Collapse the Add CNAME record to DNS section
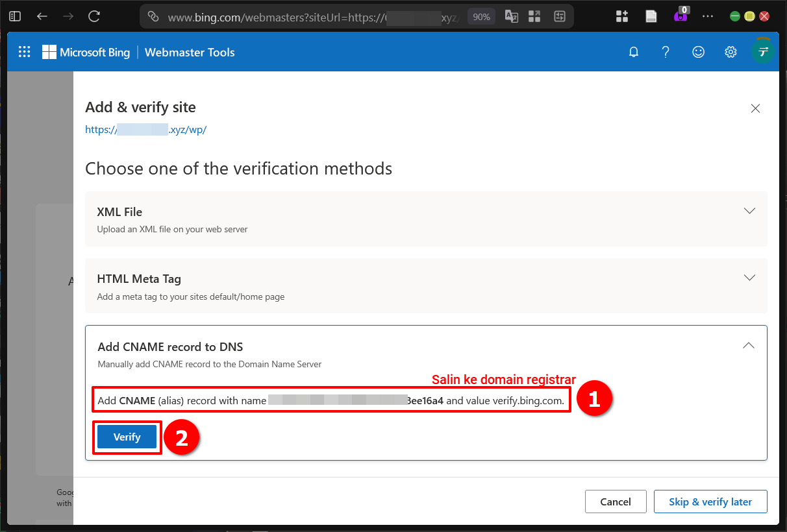The height and width of the screenshot is (532, 787). point(748,346)
